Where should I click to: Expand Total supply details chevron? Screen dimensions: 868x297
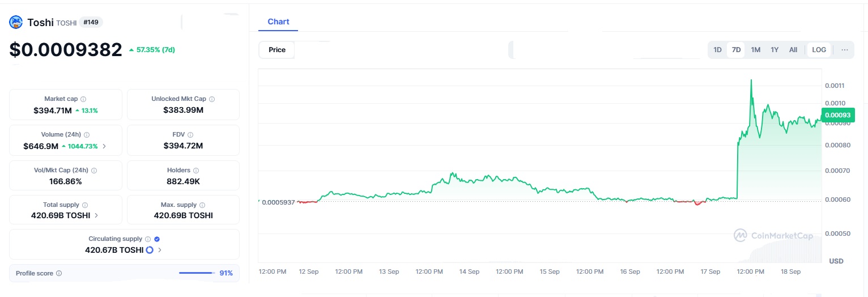click(96, 215)
